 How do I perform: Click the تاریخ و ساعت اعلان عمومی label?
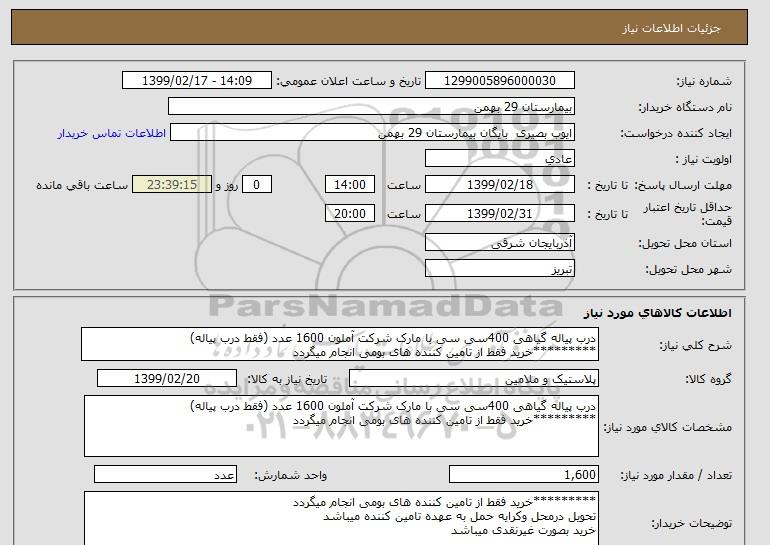pos(349,82)
